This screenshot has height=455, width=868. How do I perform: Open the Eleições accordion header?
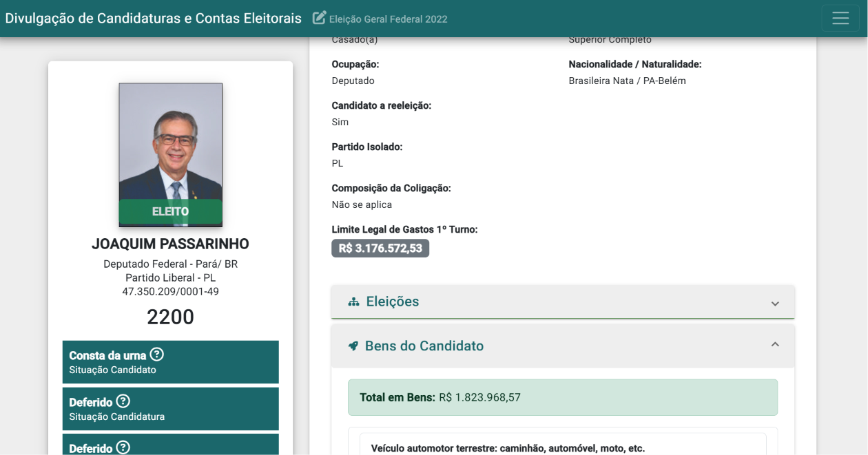563,302
